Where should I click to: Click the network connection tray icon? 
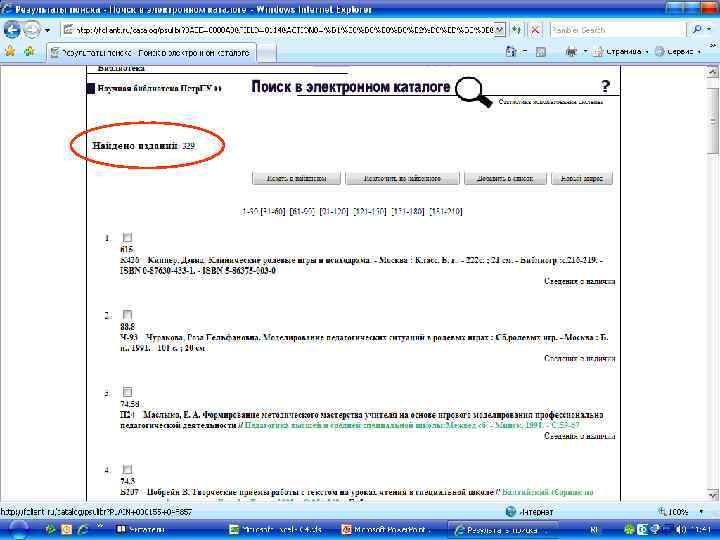point(668,530)
